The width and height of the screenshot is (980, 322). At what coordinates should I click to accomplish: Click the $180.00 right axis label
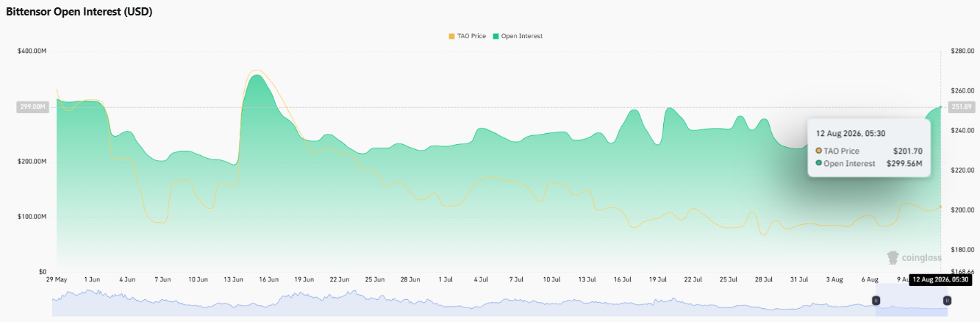[x=962, y=250]
